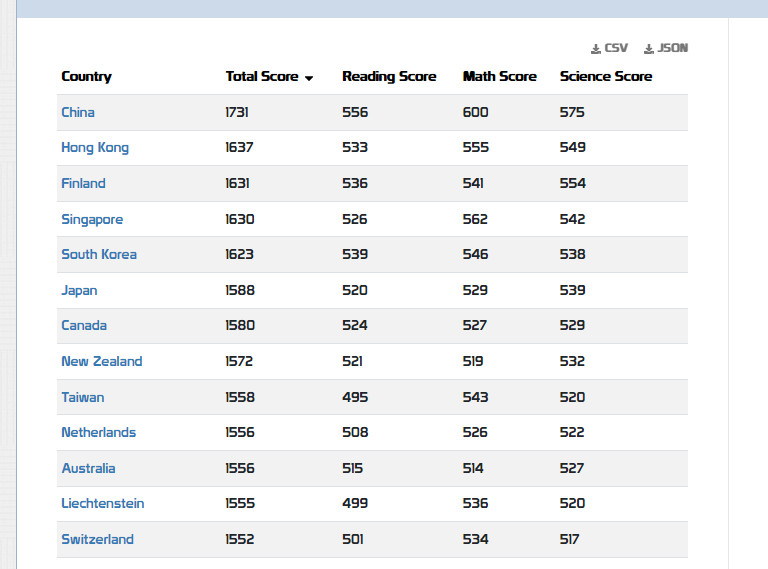
Task: Select Finland's math score 541
Action: pyautogui.click(x=473, y=183)
